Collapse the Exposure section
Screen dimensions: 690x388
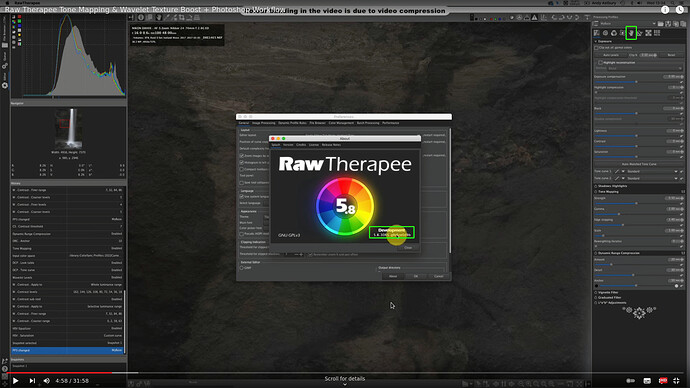(605, 41)
